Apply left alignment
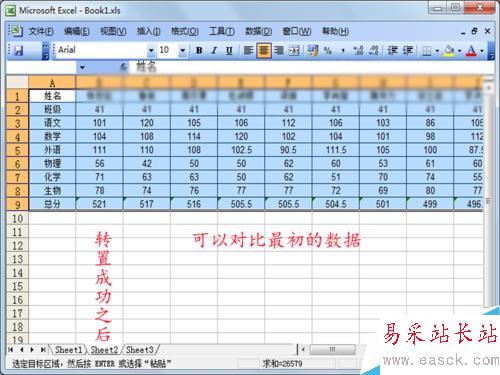Viewport: 500px width, 375px height. pos(248,51)
